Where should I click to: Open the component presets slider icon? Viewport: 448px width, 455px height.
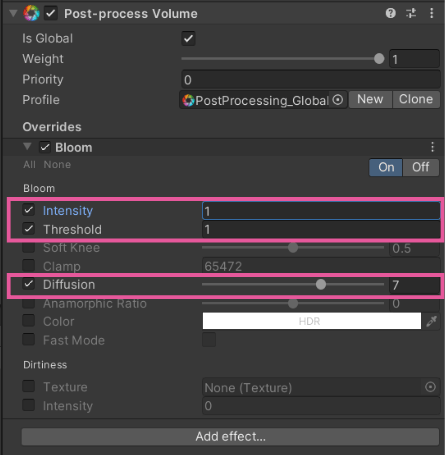tap(411, 13)
